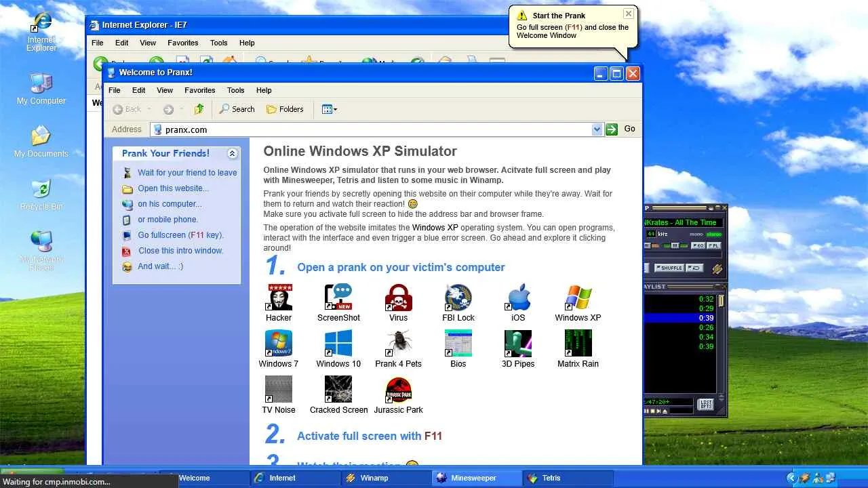This screenshot has width=868, height=488.
Task: Click the Up folder toolbar icon
Action: (x=199, y=109)
